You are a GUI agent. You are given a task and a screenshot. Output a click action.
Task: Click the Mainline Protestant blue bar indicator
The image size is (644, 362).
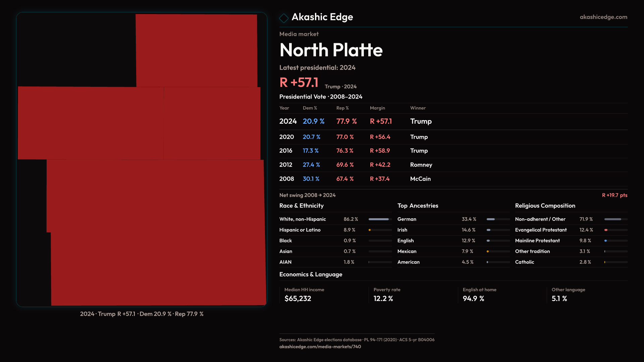tap(606, 241)
